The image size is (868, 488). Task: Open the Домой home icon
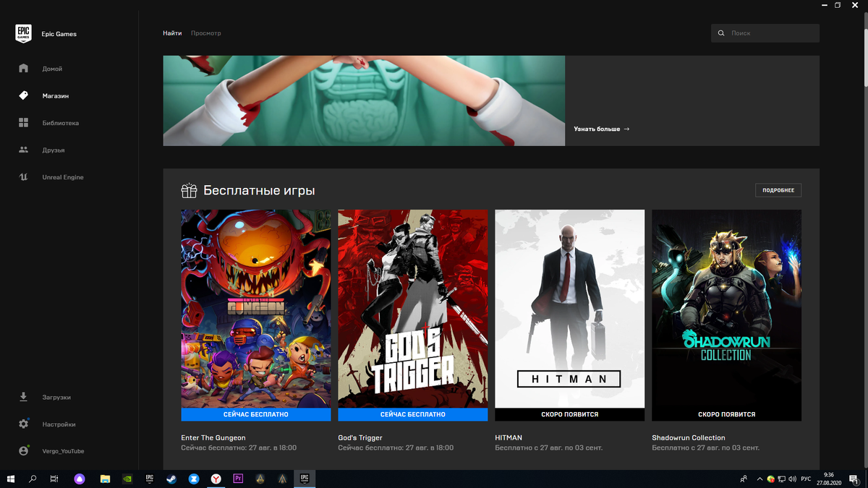pyautogui.click(x=23, y=69)
